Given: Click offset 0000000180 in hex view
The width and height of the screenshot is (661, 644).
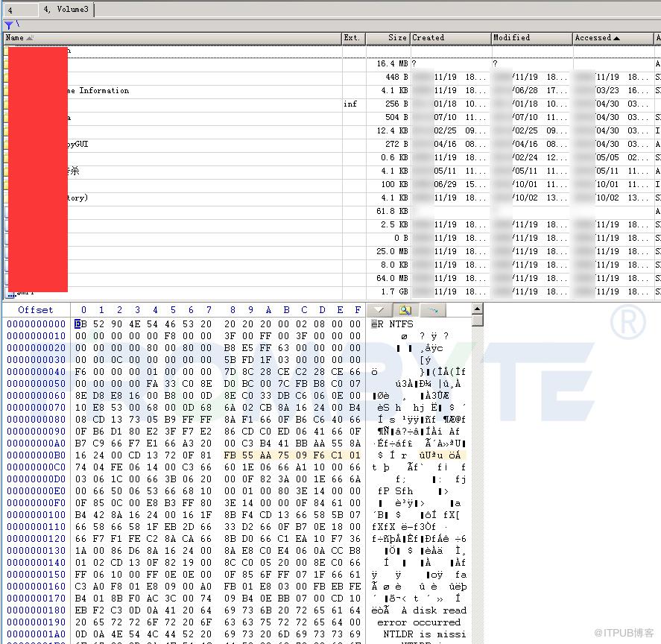Looking at the screenshot, I should pos(37,610).
